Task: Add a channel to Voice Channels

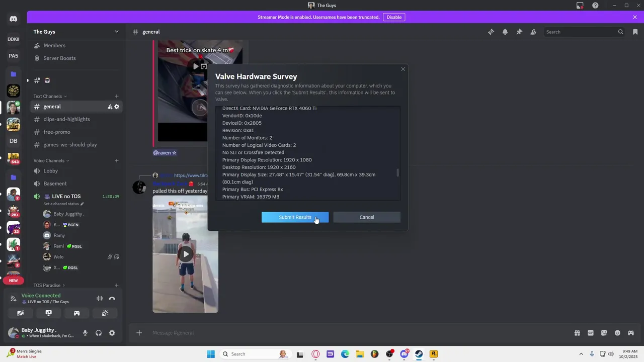Action: (x=117, y=160)
